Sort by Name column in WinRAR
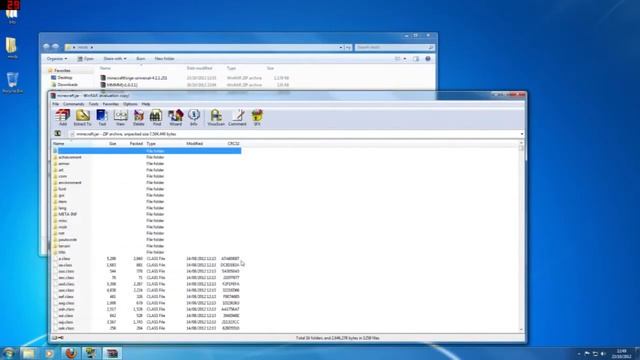 coord(59,144)
